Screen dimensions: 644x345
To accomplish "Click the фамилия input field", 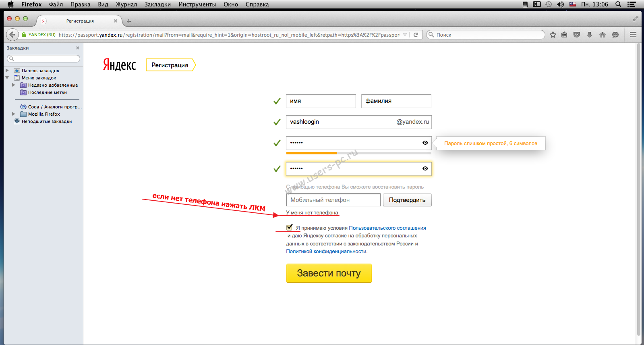I will tap(396, 101).
